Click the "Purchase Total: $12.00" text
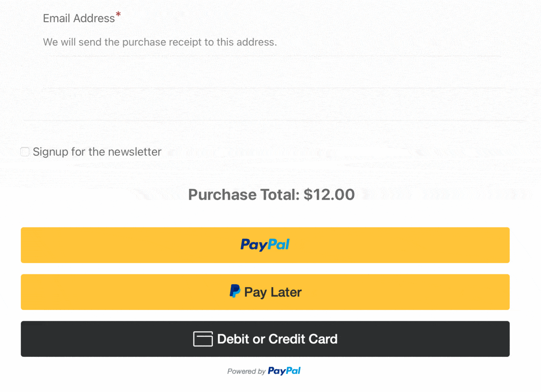The image size is (541, 392). 271,195
